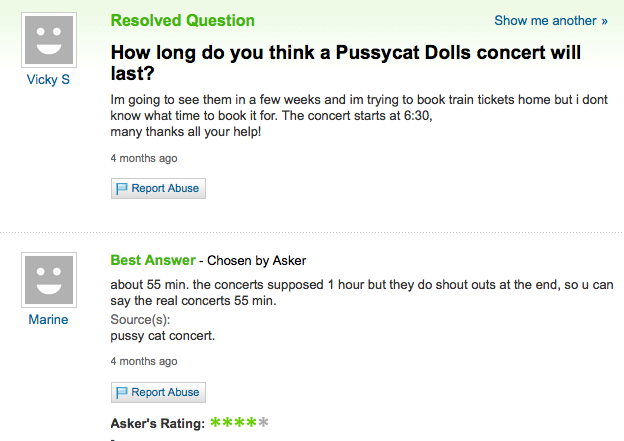624x441 pixels.
Task: Visit the Vicky S profile link
Action: pos(48,80)
